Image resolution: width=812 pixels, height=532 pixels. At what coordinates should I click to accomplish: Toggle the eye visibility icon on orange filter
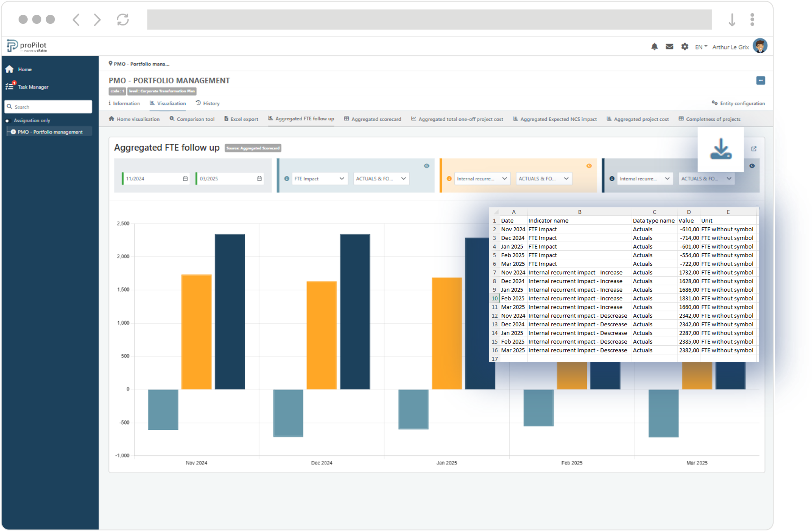click(589, 166)
